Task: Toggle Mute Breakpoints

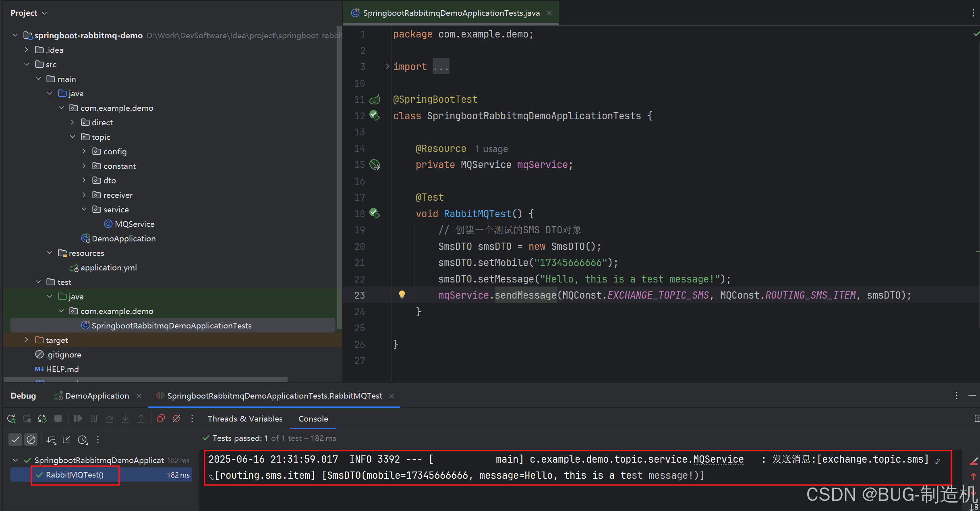Action: [x=176, y=419]
